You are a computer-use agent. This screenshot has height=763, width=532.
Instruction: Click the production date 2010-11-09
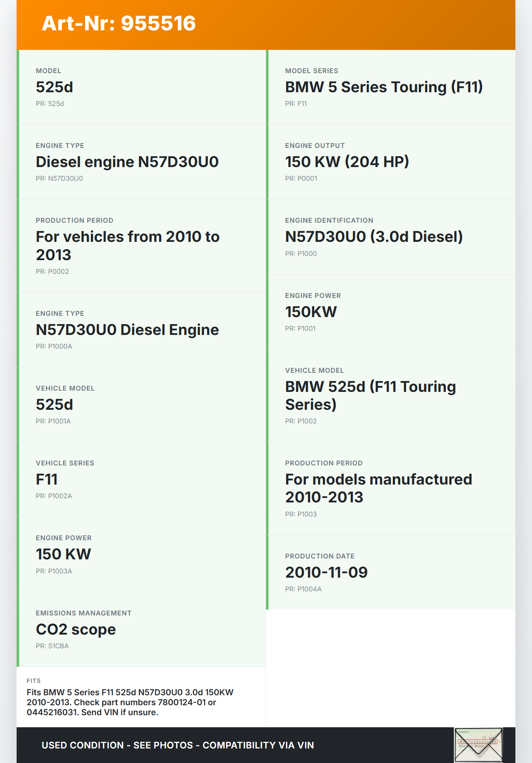(326, 573)
